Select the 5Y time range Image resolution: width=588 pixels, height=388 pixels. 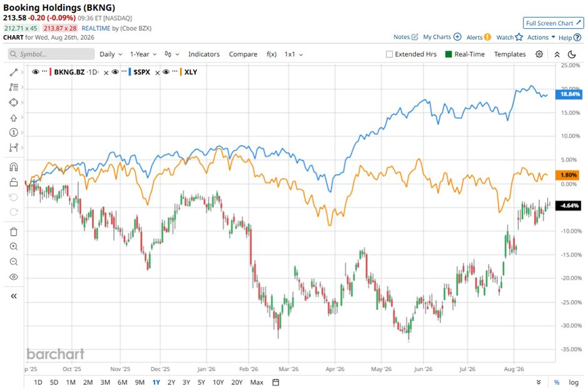201,382
